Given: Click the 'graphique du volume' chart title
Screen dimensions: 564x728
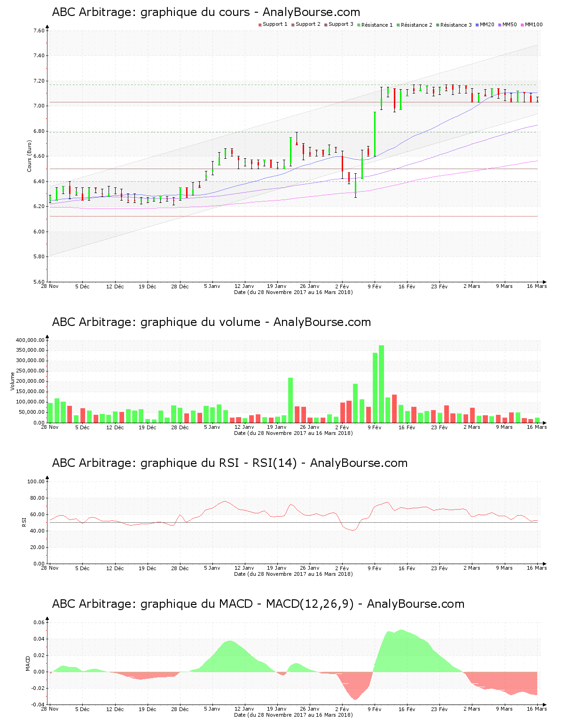Looking at the screenshot, I should click(x=211, y=322).
